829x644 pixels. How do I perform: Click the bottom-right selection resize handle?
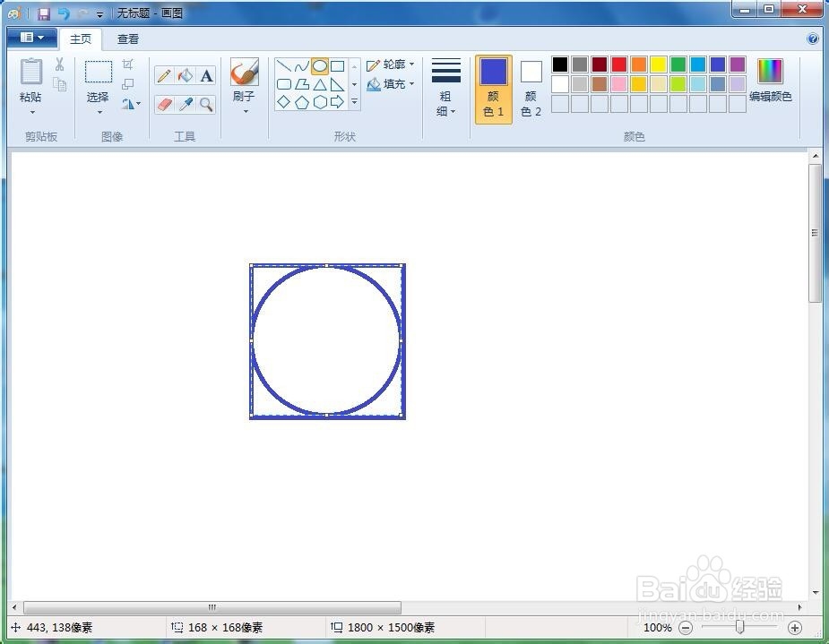(x=402, y=416)
